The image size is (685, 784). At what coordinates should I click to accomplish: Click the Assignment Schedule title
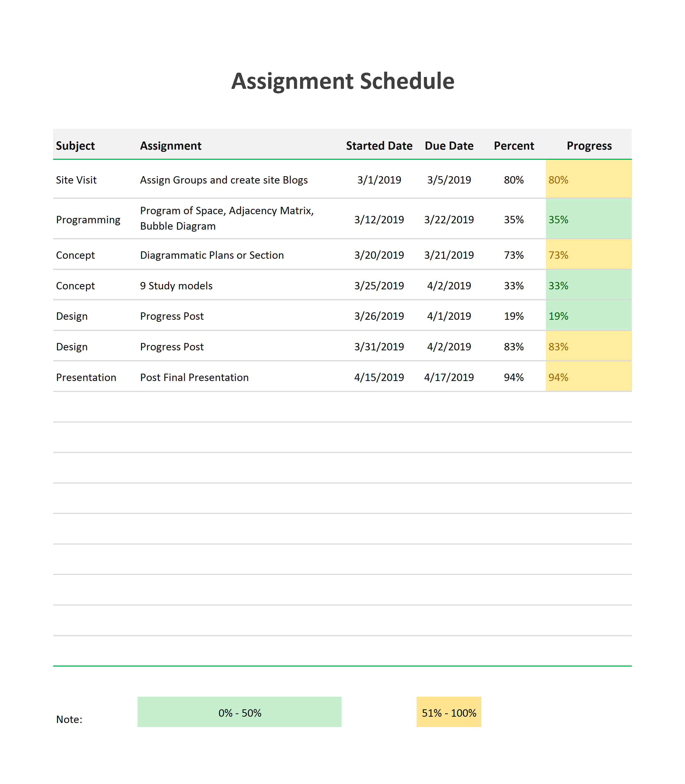(342, 81)
